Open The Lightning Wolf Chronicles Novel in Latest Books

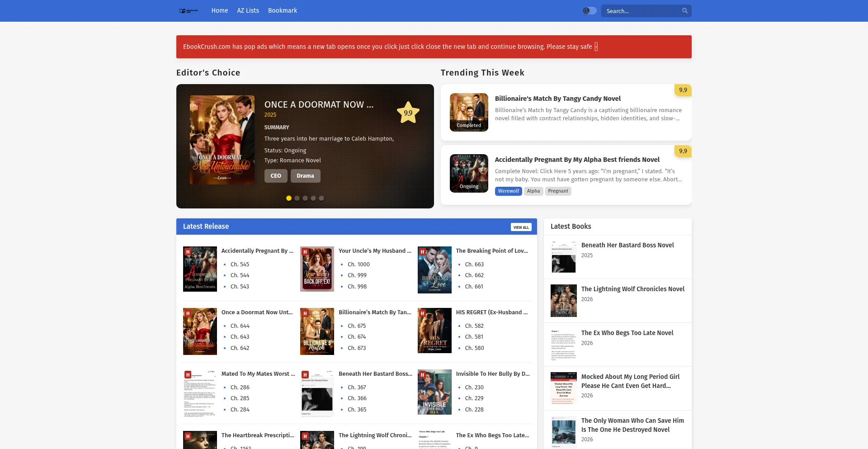[633, 289]
